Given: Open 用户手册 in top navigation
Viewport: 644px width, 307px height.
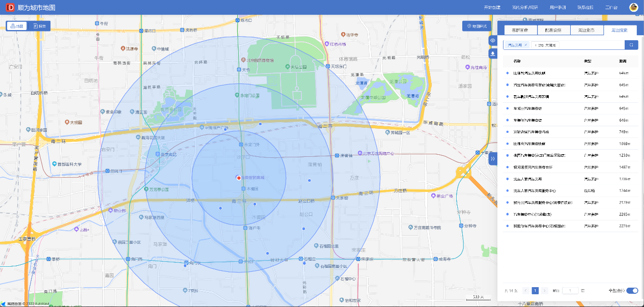Looking at the screenshot, I should coord(557,8).
